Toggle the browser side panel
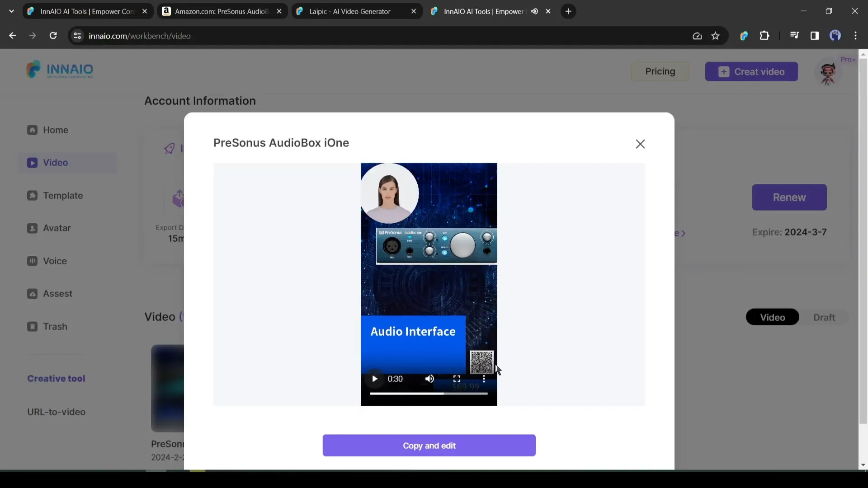868x488 pixels. click(815, 36)
